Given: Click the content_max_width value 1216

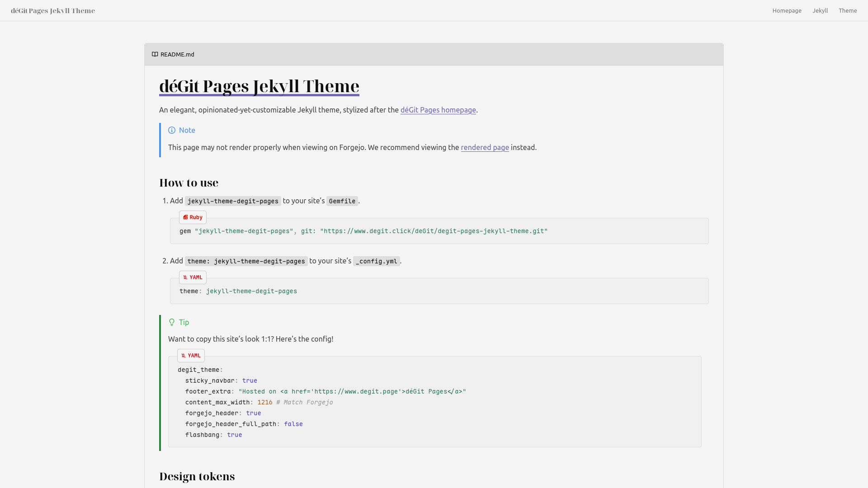Looking at the screenshot, I should coord(265,402).
